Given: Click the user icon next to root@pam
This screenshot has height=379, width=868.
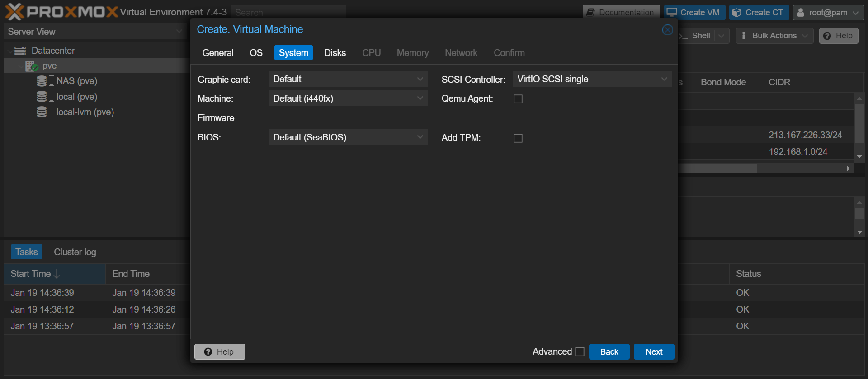Looking at the screenshot, I should click(x=801, y=13).
